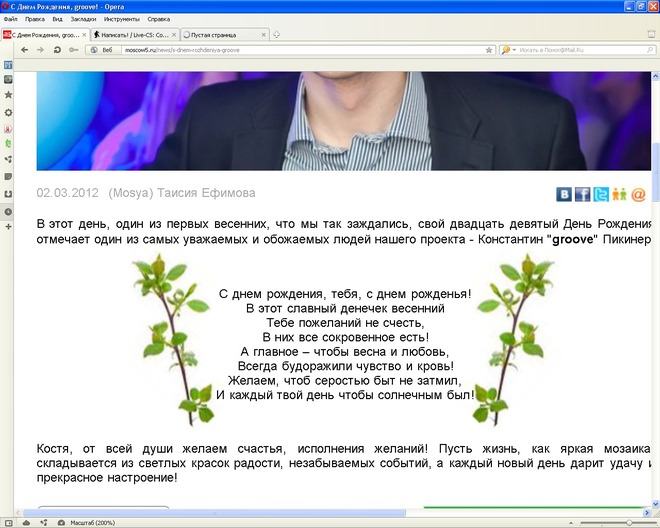
Task: Open Widgets gear panel in sidebar
Action: [8, 112]
